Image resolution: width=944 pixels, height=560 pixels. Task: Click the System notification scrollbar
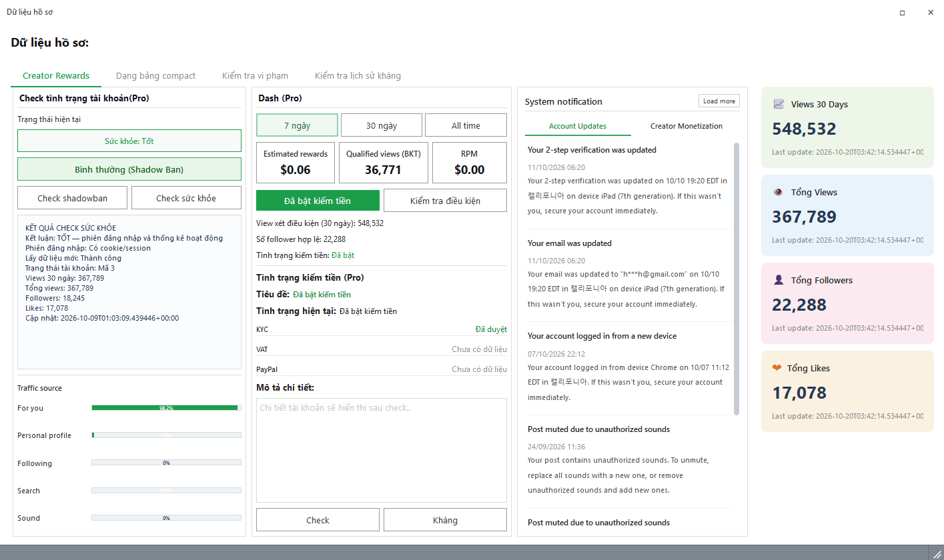[737, 278]
